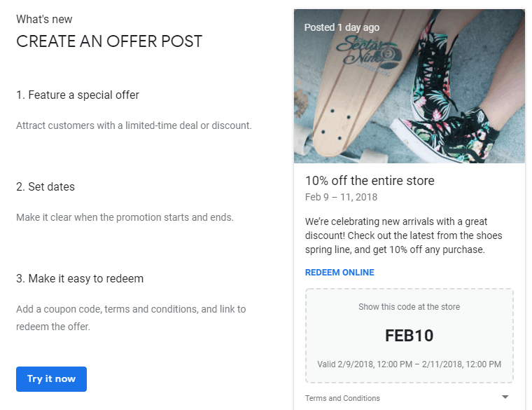Click the Valid 2/9/2018 validity period line
Screen dimensions: 532x410
[x=409, y=364]
